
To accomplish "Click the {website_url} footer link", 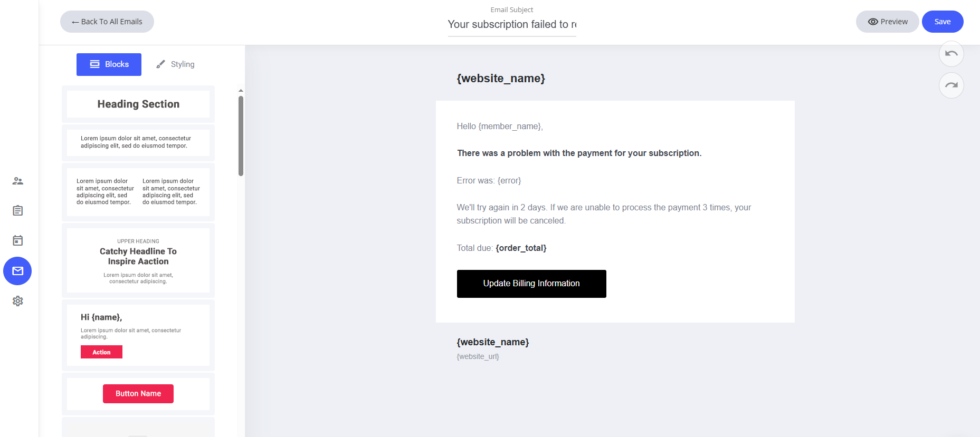I will (478, 357).
